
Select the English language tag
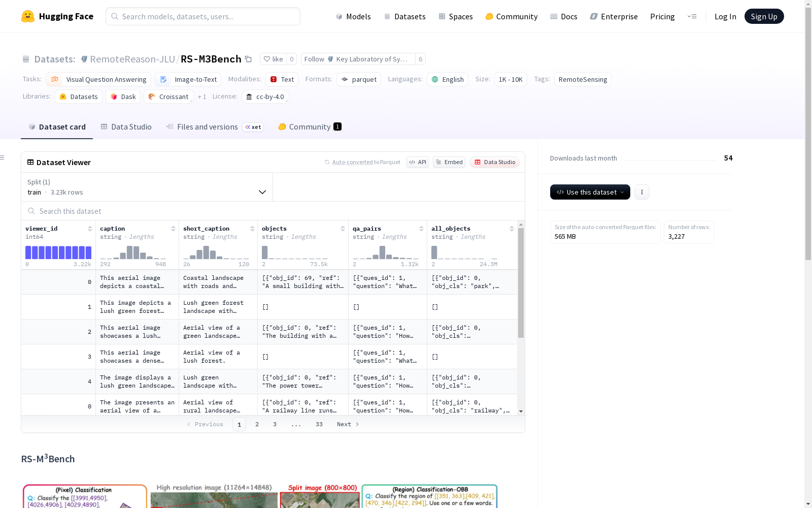point(447,79)
